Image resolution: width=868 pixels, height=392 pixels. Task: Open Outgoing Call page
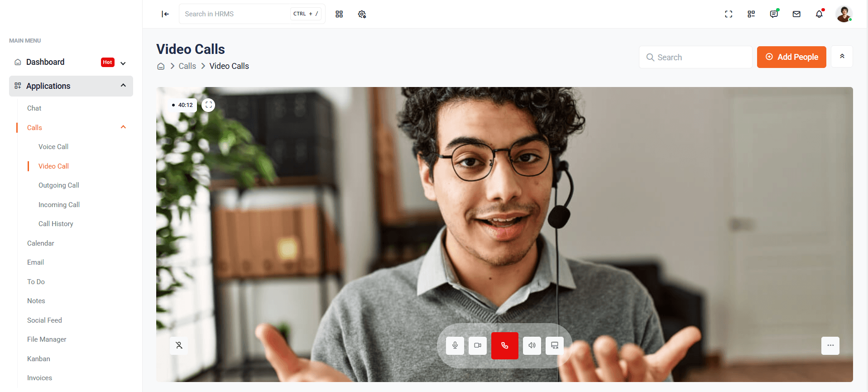[59, 185]
